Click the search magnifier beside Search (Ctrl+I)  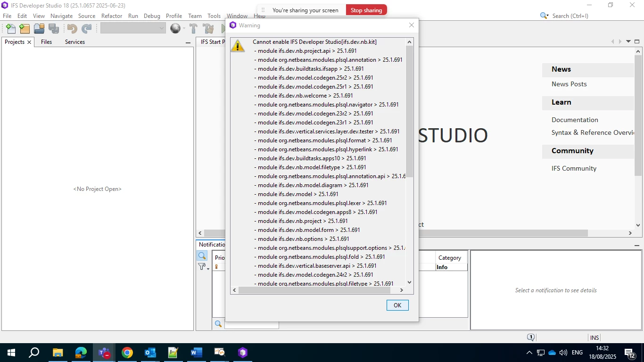544,16
